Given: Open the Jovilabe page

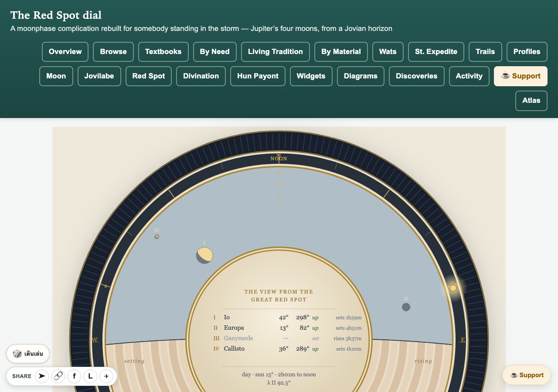Looking at the screenshot, I should coord(99,76).
